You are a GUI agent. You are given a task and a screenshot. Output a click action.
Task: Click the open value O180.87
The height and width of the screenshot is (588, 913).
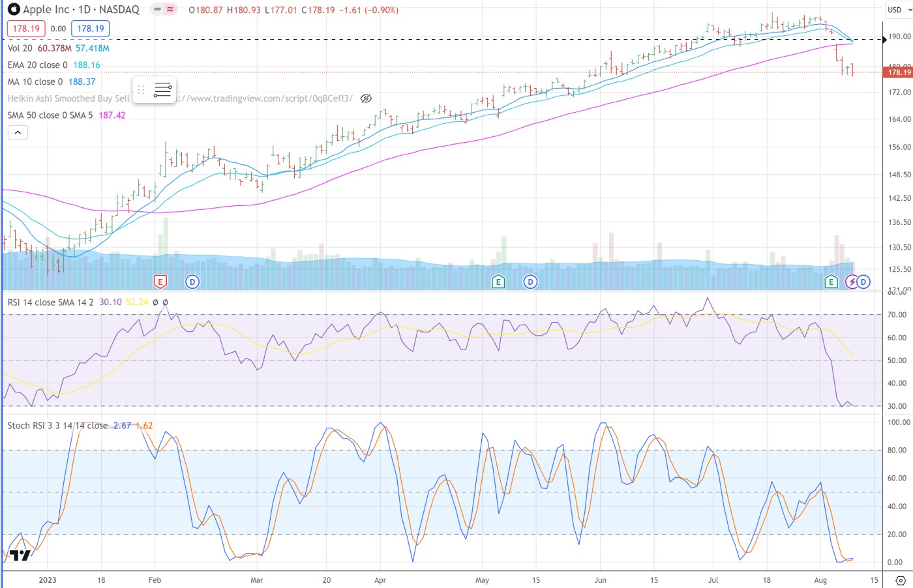point(205,10)
